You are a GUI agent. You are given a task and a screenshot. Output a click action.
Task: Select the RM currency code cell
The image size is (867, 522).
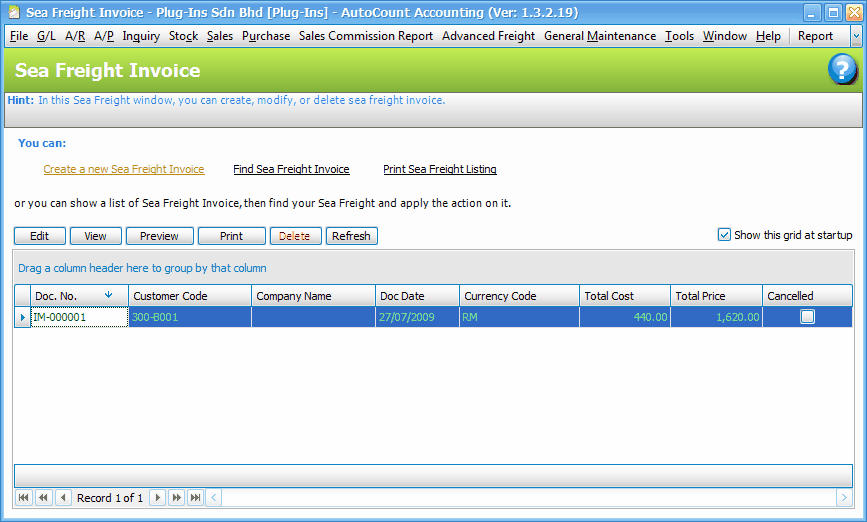pos(519,317)
